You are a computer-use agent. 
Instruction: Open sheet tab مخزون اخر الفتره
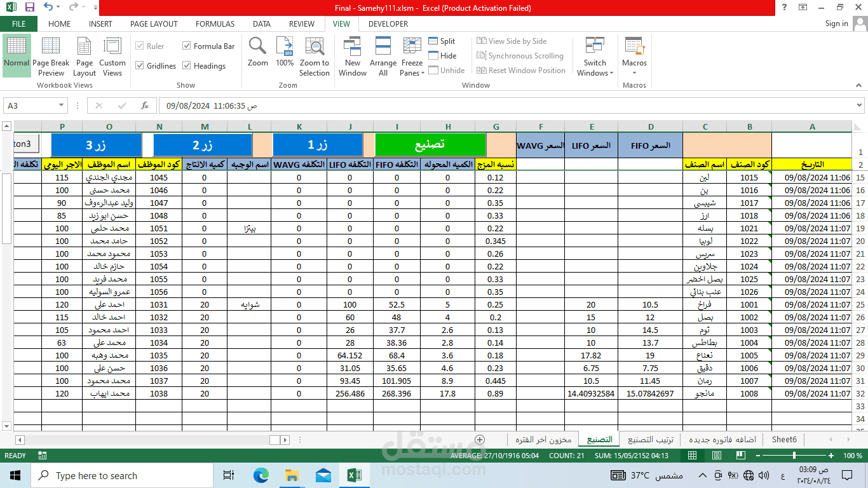click(x=543, y=440)
